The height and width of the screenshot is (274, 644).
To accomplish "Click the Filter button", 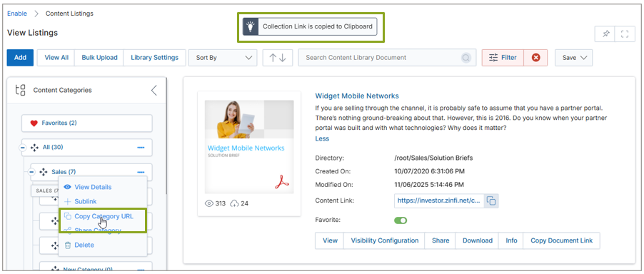I will [503, 58].
